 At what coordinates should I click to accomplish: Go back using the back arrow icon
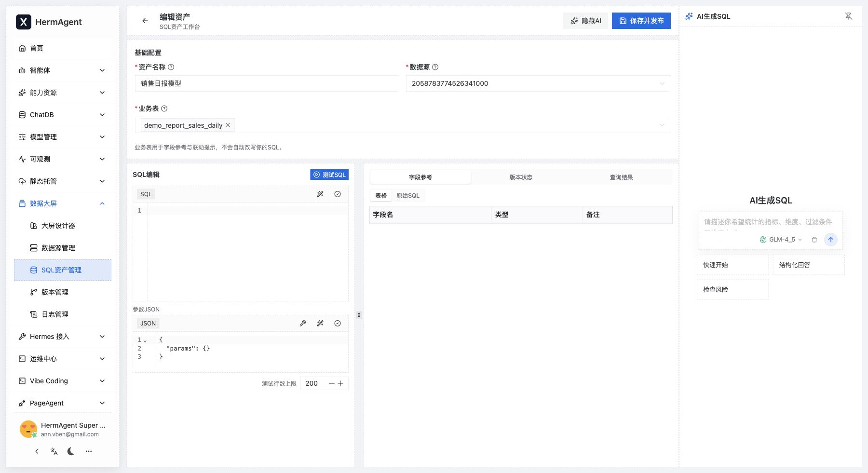145,21
